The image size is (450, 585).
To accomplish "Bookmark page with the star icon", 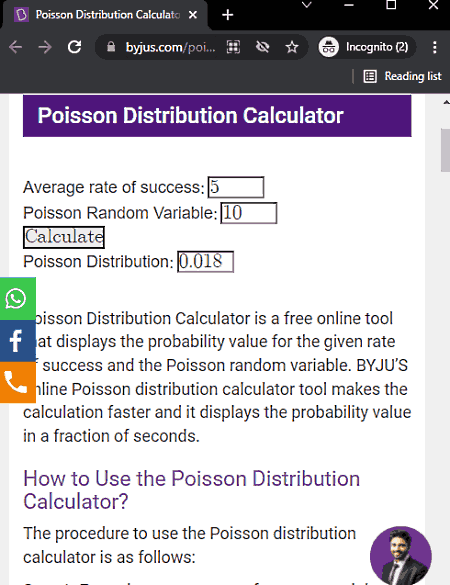I will tap(292, 47).
